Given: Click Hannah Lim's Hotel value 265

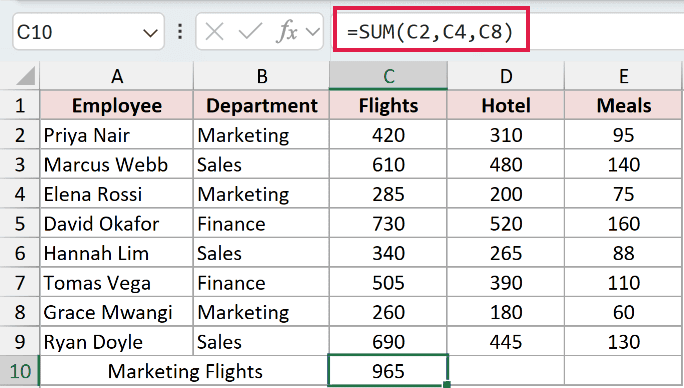Looking at the screenshot, I should (x=506, y=253).
